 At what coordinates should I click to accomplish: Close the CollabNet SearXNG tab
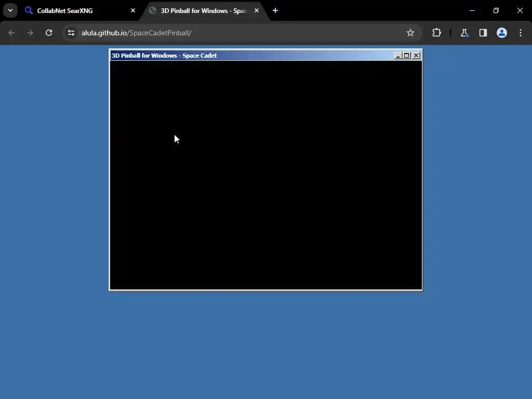pos(133,10)
